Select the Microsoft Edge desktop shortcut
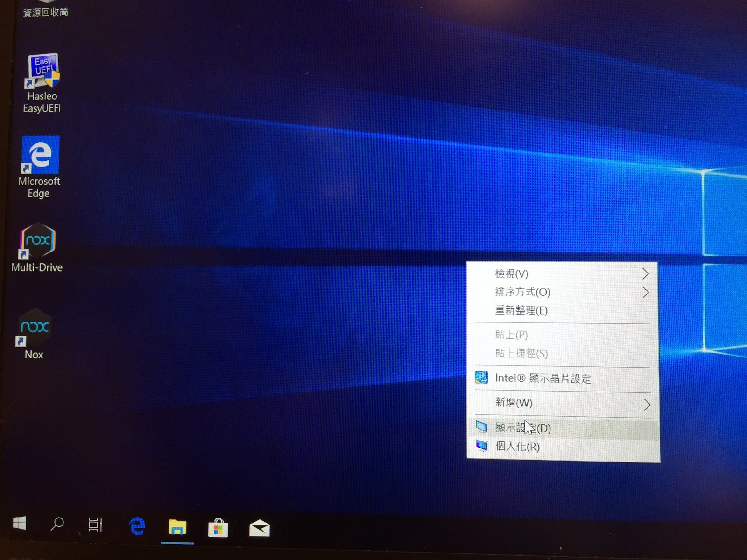Screen dimensions: 747x560 click(x=39, y=167)
